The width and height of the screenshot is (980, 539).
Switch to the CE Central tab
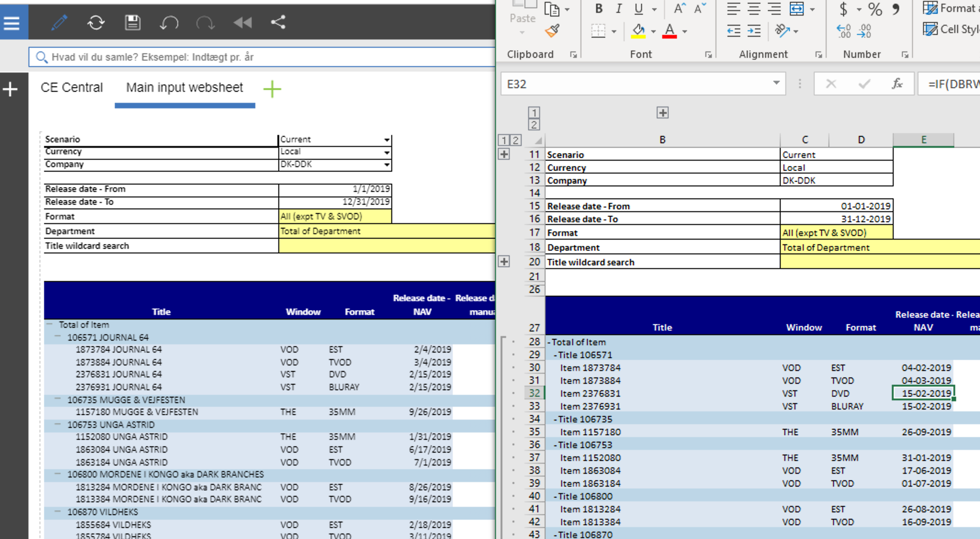pos(72,87)
